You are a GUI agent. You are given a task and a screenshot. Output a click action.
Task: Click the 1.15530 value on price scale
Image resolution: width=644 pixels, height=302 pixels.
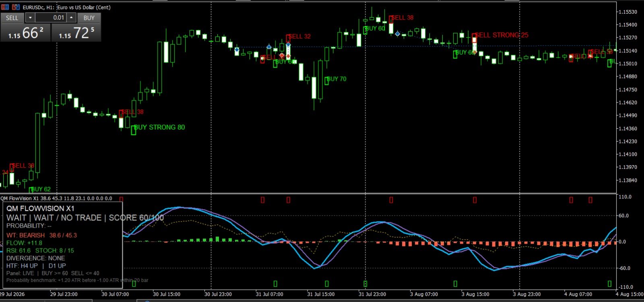click(x=628, y=12)
